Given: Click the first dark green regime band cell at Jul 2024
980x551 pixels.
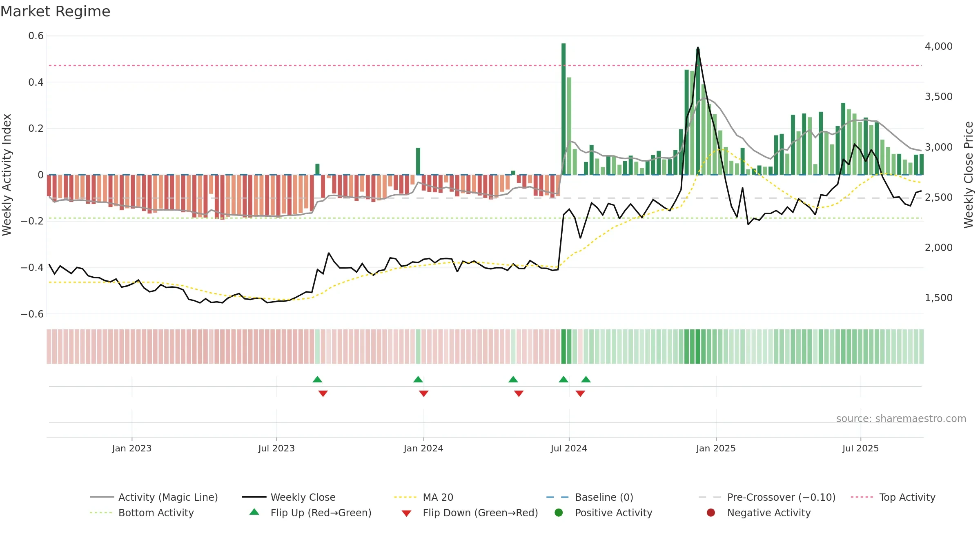Looking at the screenshot, I should (x=563, y=347).
